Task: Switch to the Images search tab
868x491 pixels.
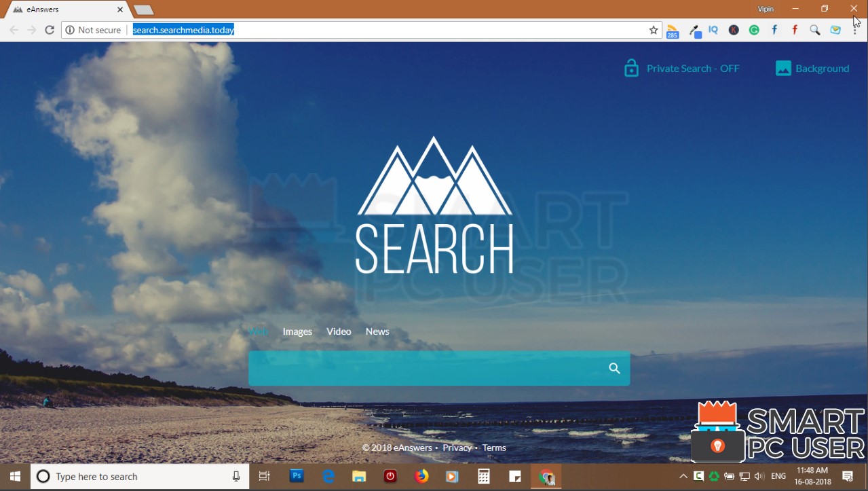Action: (297, 331)
